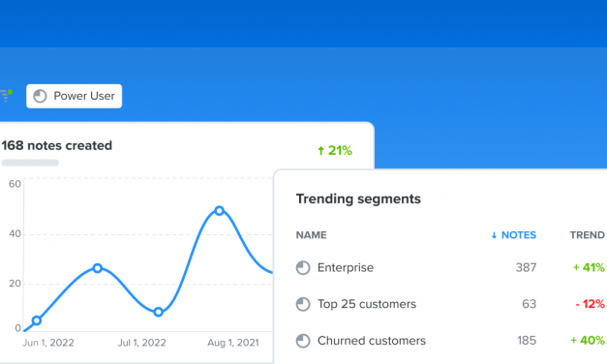Click the 168 notes created heading
The width and height of the screenshot is (607, 364).
(56, 145)
